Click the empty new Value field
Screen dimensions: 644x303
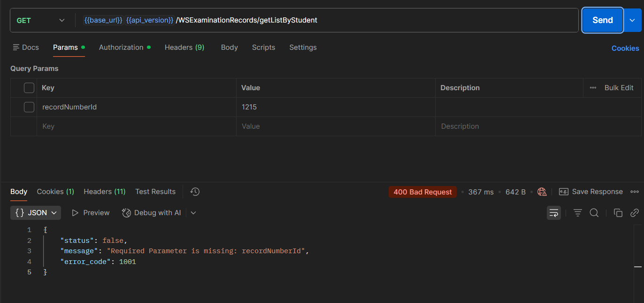pos(336,126)
